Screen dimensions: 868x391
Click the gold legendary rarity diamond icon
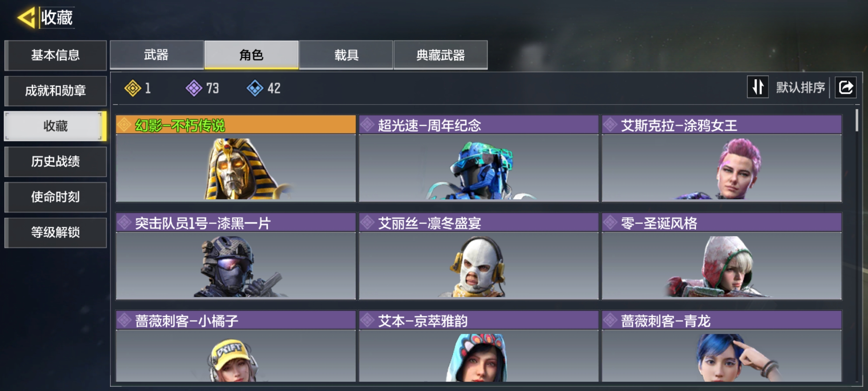point(133,88)
